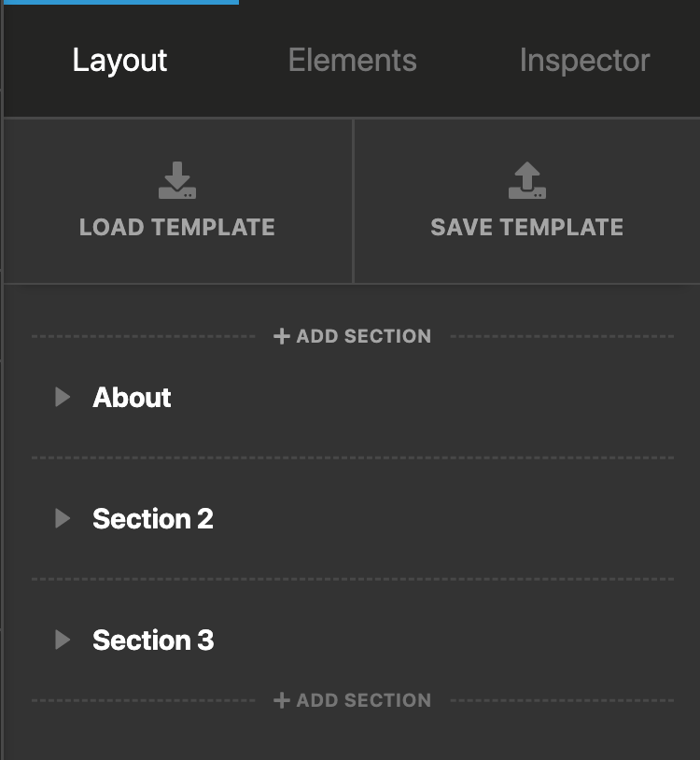
Task: Click the Load Template download icon
Action: point(177,180)
